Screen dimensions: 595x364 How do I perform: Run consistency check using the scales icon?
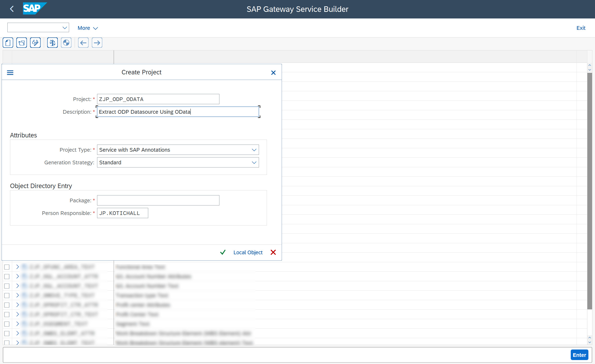[52, 42]
